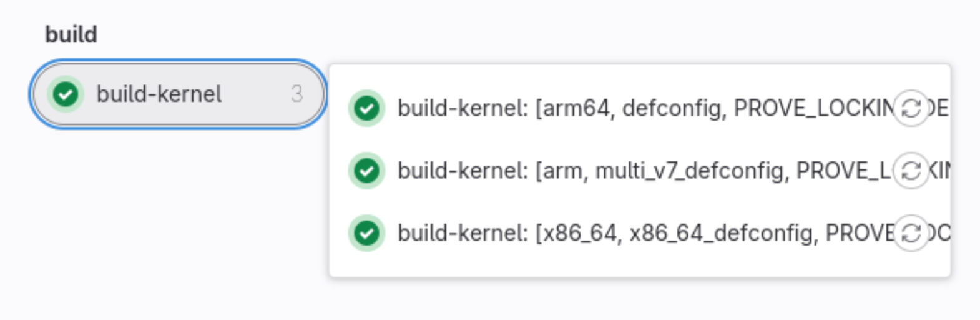Click the x86_64 job's passed status icon
Viewport: 980px width, 320px height.
tap(366, 233)
